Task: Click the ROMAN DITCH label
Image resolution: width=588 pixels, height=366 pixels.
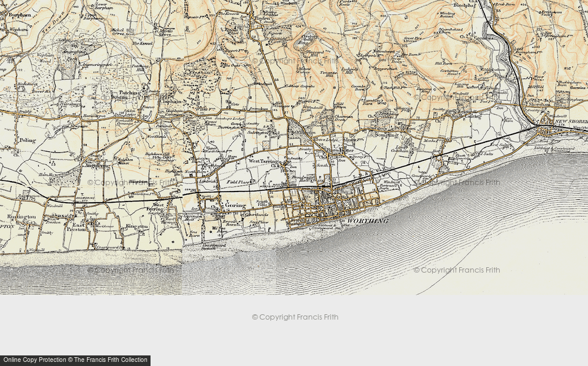Action: (x=405, y=74)
